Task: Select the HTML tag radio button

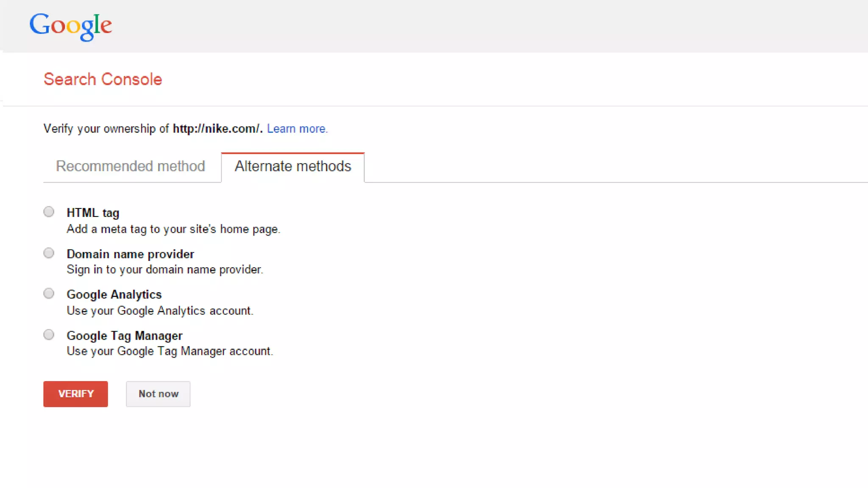Action: tap(49, 212)
